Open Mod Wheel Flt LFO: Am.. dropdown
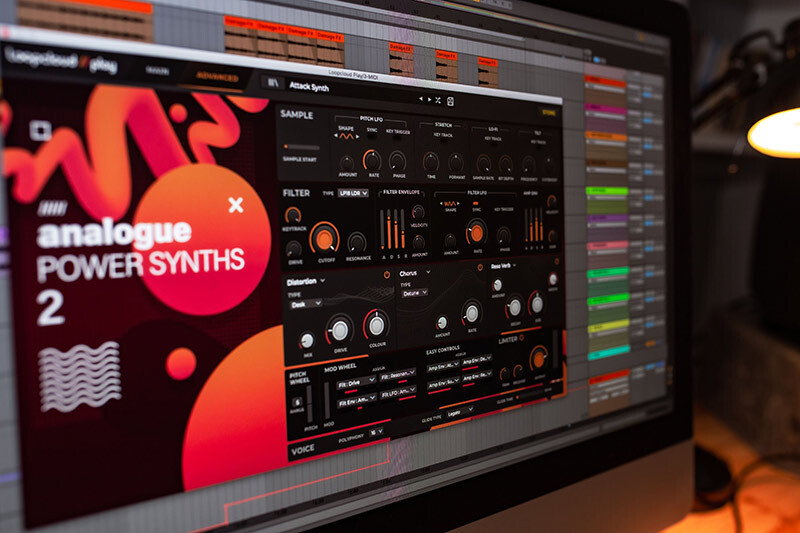 pyautogui.click(x=398, y=392)
